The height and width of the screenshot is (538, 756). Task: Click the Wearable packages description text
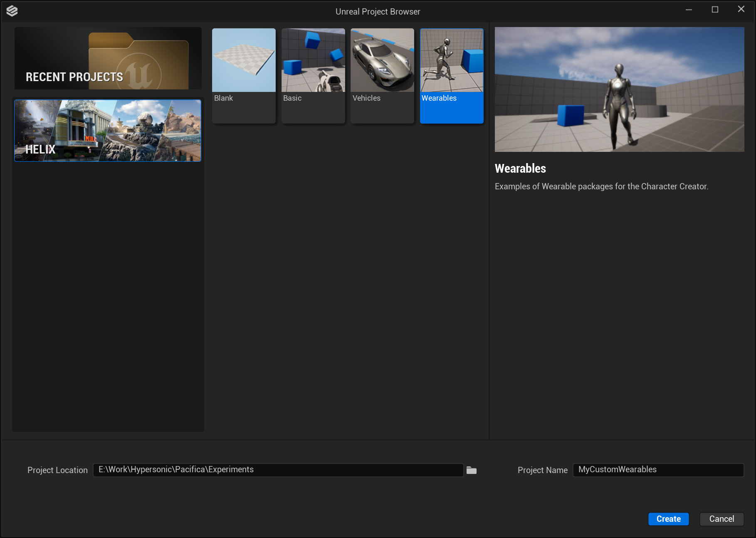coord(601,186)
